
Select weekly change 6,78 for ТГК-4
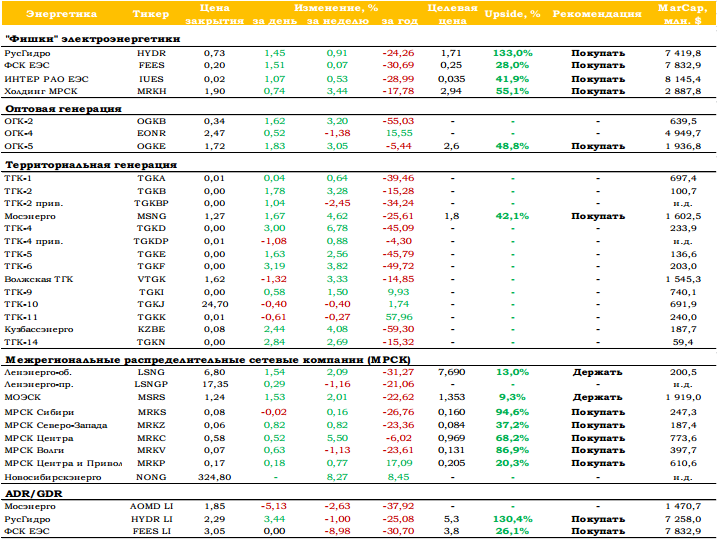(x=338, y=228)
